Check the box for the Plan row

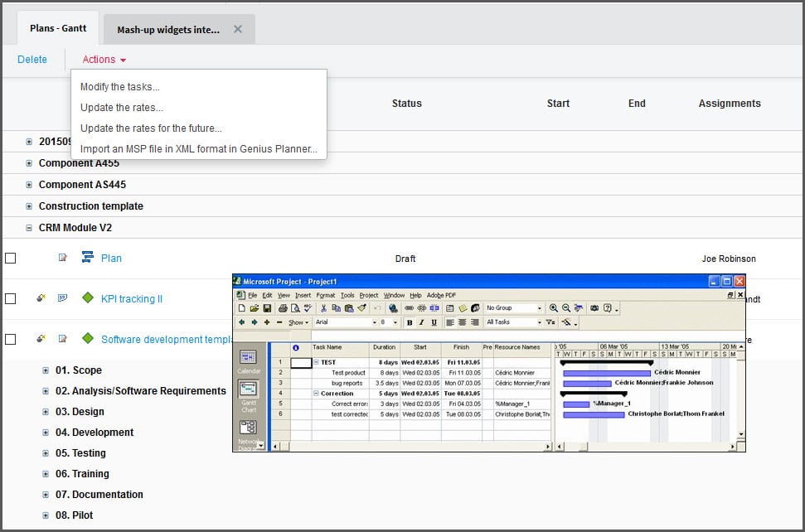click(11, 259)
